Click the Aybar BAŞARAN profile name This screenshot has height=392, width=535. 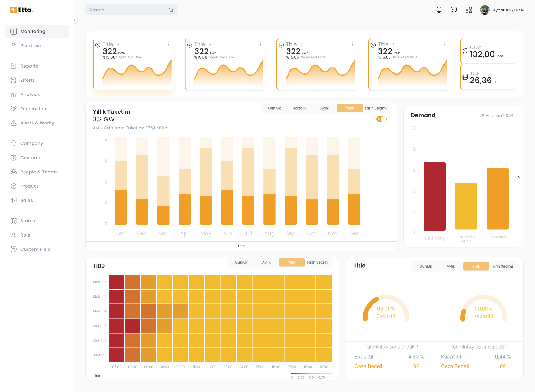tap(508, 10)
